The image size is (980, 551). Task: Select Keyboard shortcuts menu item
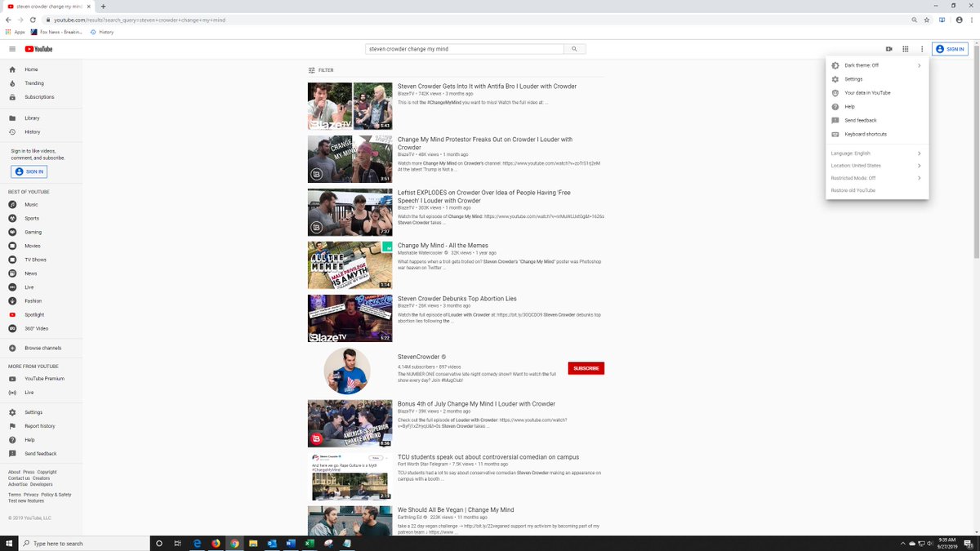(876, 134)
